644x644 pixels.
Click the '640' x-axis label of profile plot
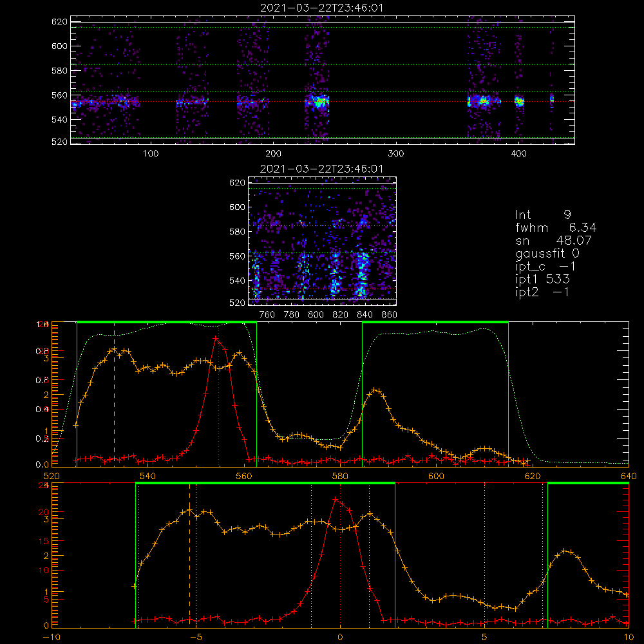point(629,476)
